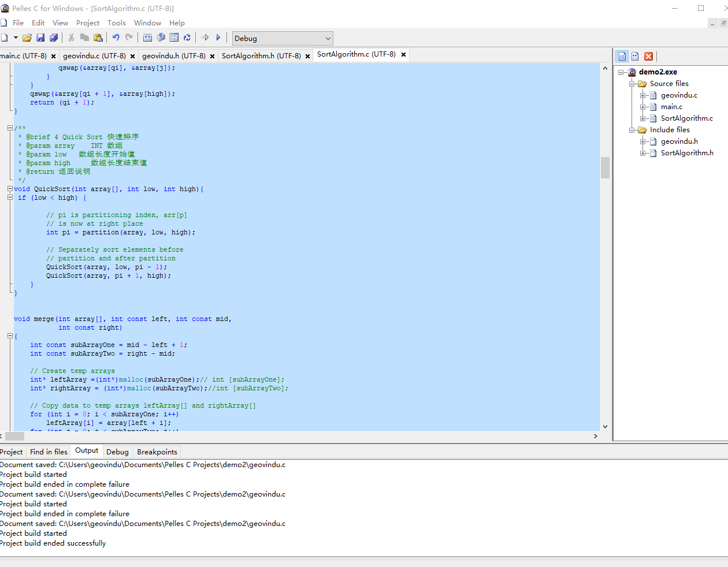Collapse the Source files folder node
728x567 pixels.
(632, 84)
